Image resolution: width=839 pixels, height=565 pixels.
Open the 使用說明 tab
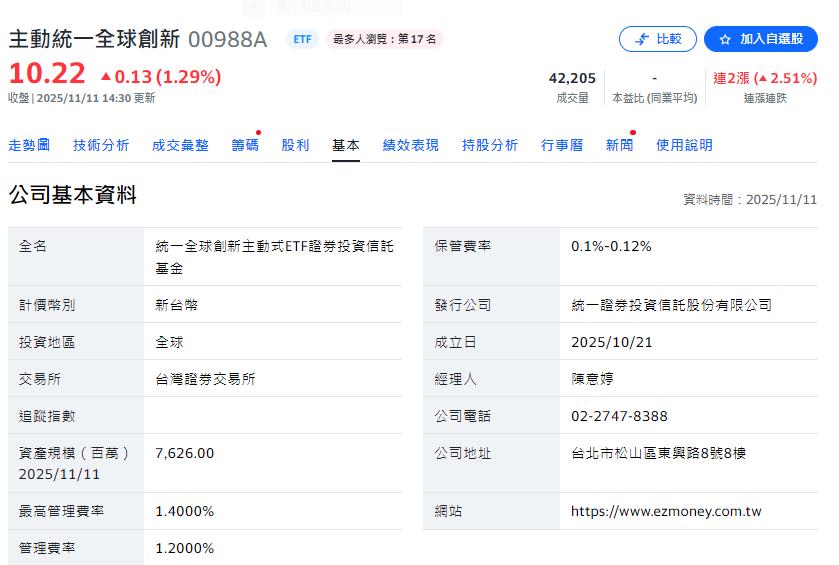pyautogui.click(x=684, y=145)
